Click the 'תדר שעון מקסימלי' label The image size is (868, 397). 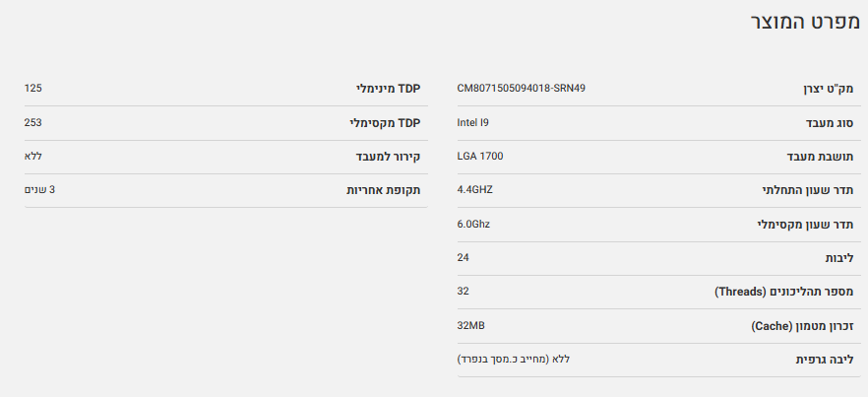click(x=805, y=225)
